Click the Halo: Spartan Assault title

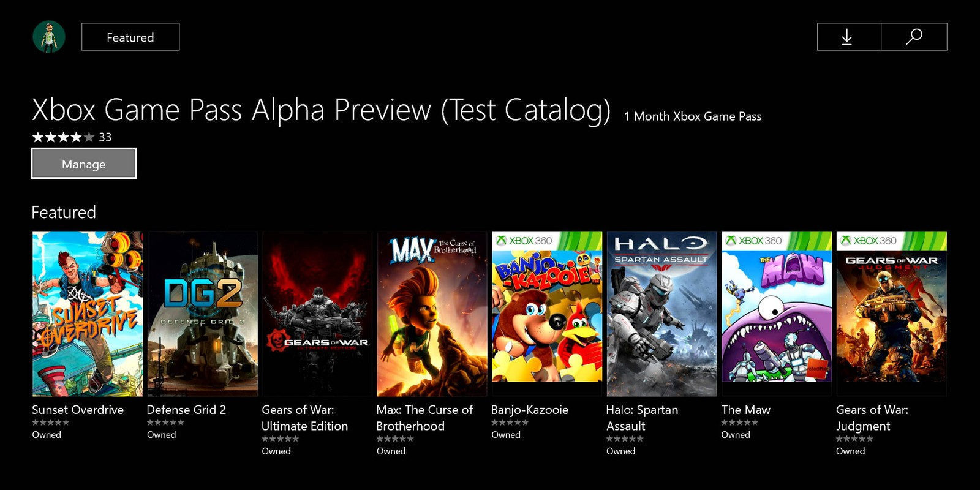point(642,418)
